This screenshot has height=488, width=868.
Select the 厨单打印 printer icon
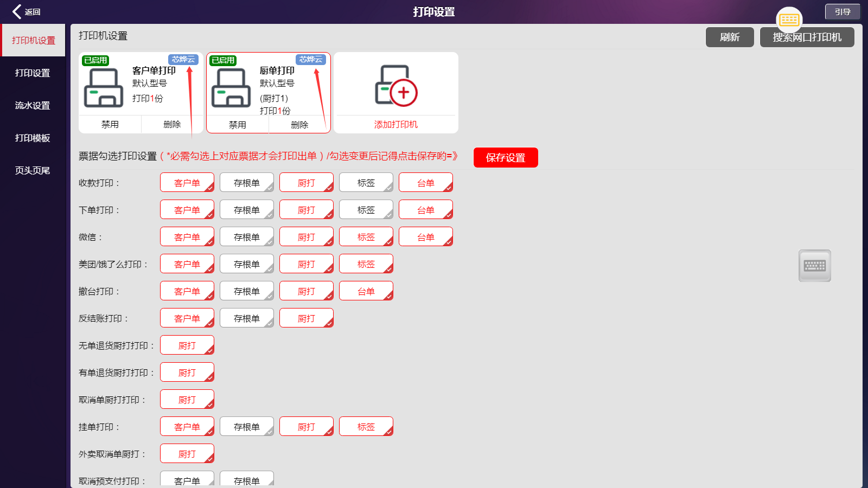point(231,88)
